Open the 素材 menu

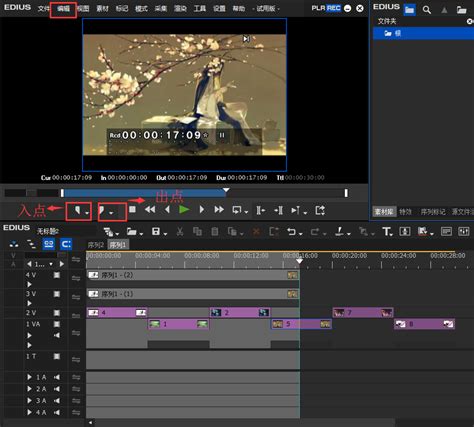tap(102, 8)
